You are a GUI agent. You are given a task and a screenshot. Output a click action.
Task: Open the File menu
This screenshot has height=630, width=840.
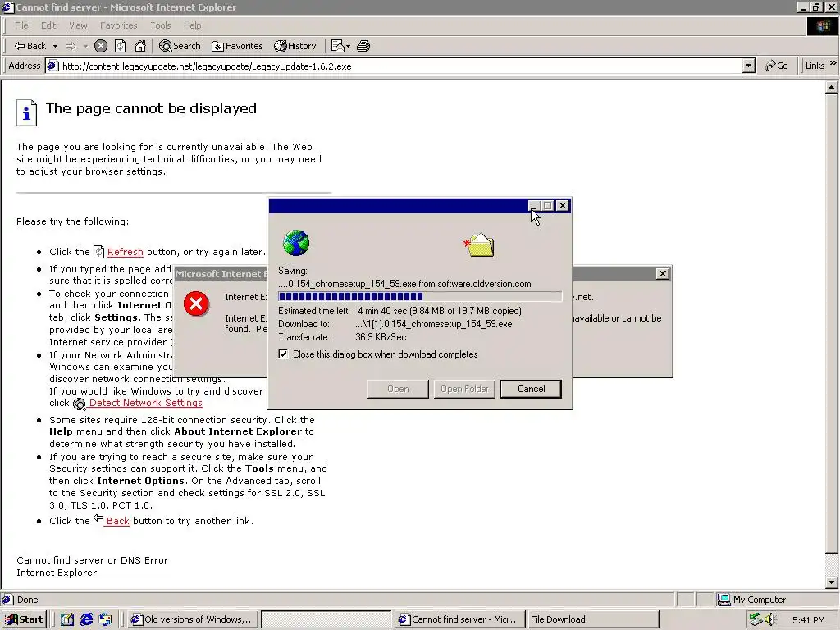tap(21, 25)
